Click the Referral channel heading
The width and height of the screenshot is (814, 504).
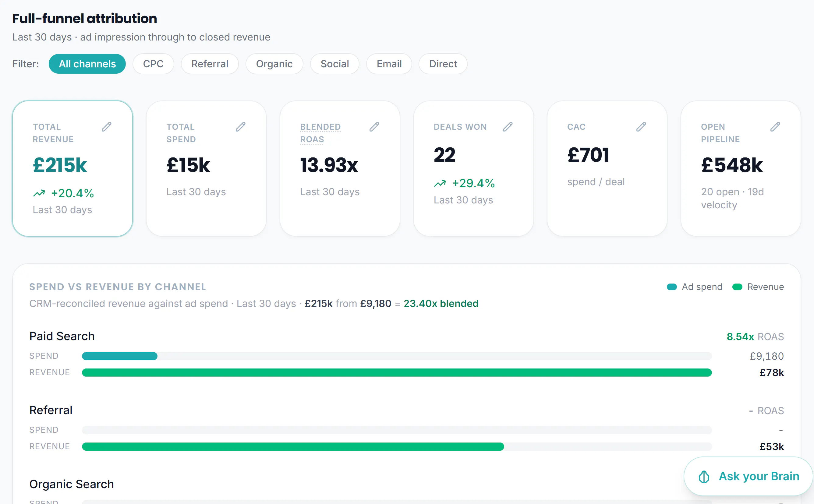click(51, 410)
